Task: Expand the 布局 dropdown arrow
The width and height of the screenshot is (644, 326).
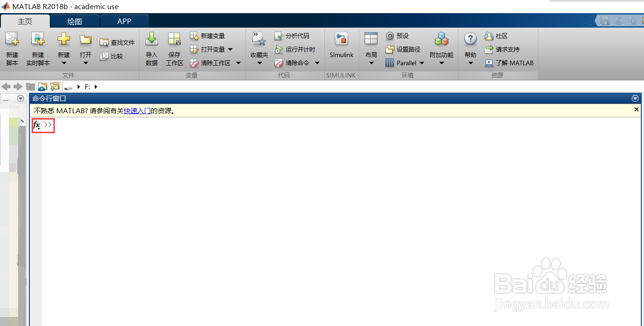Action: 371,63
